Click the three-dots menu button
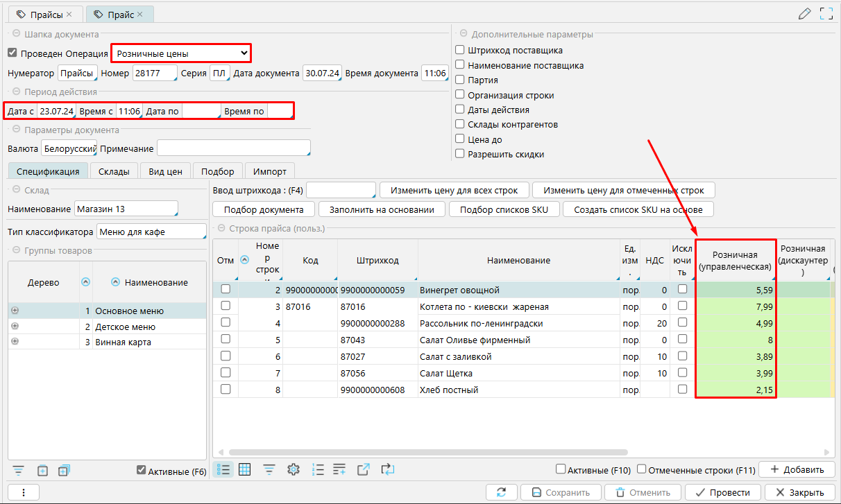This screenshot has width=841, height=504. 24,492
